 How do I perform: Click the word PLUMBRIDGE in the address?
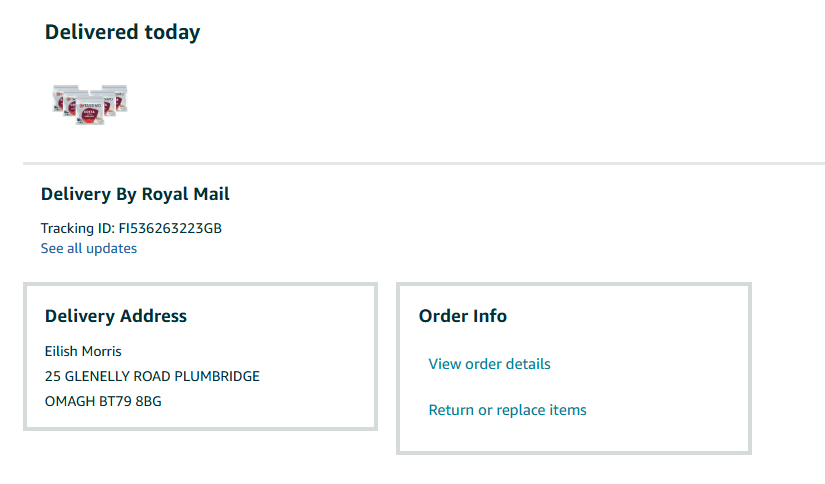(217, 377)
